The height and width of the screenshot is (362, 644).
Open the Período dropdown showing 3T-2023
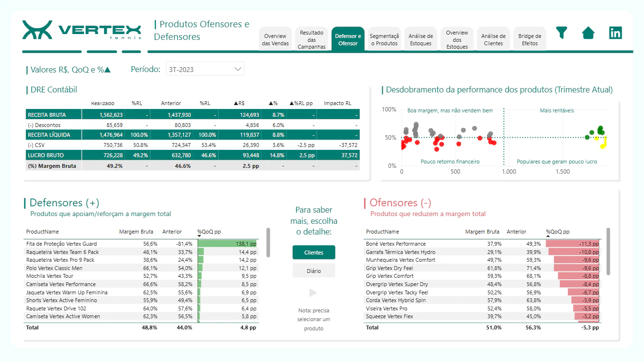pyautogui.click(x=205, y=69)
